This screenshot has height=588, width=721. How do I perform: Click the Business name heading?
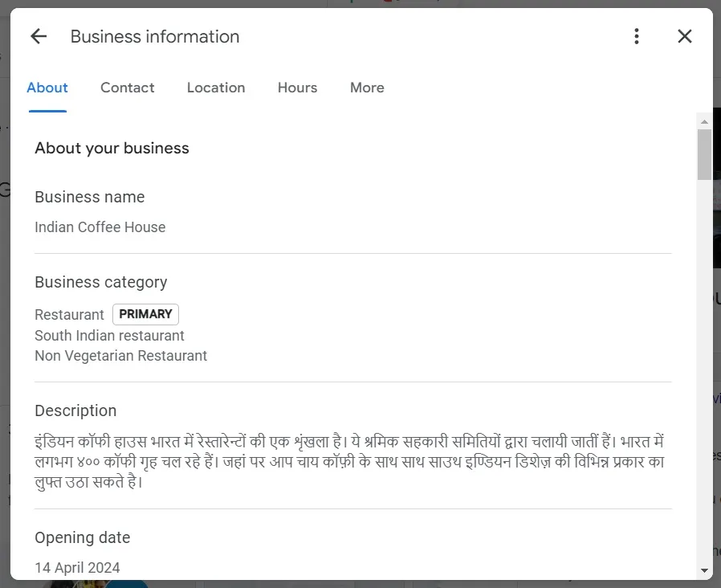click(90, 197)
